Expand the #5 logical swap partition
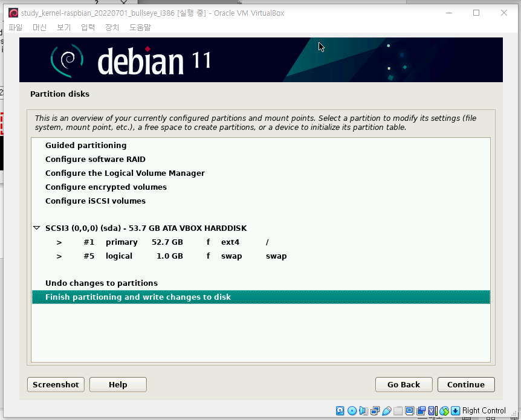The width and height of the screenshot is (521, 420). click(x=59, y=256)
